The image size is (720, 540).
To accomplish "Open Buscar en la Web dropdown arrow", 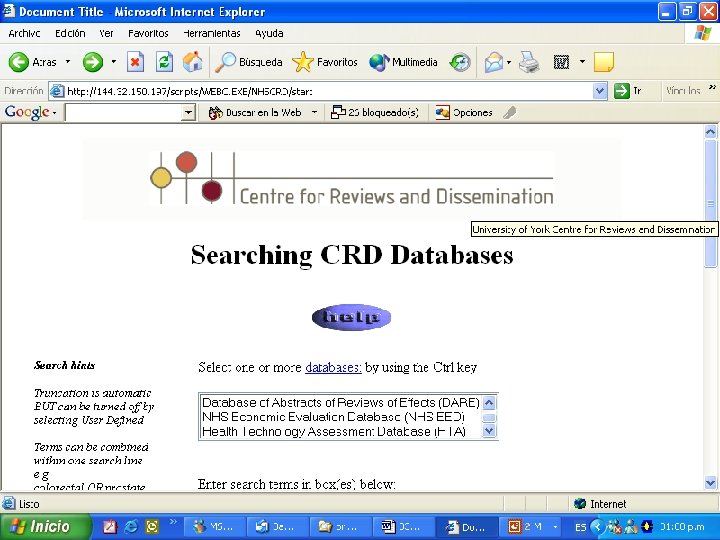I will coord(315,112).
